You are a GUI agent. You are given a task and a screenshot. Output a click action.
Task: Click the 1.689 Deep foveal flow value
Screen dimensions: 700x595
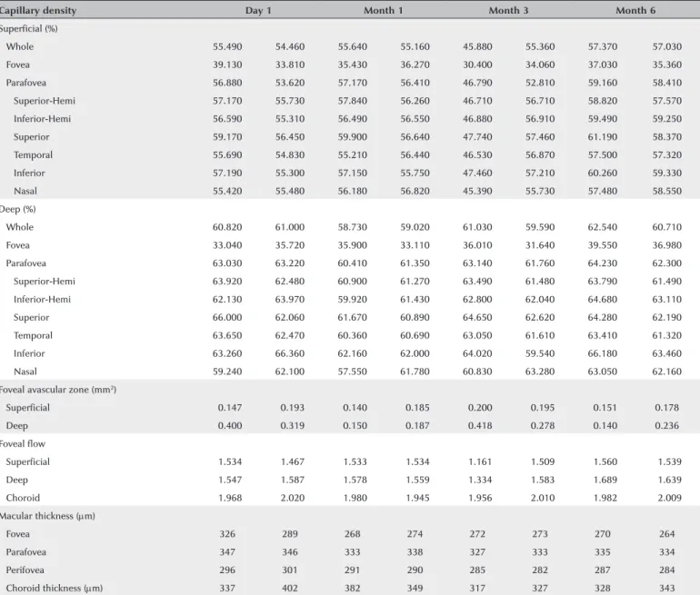[605, 480]
